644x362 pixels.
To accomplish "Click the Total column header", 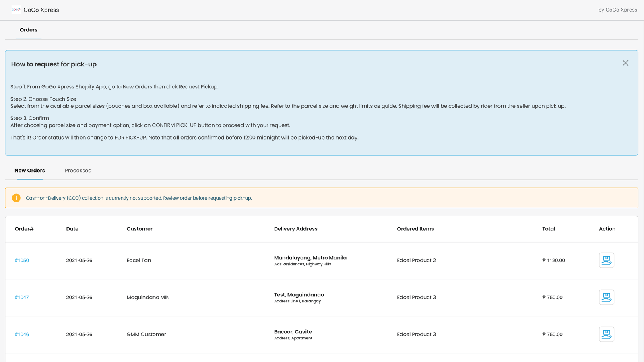I will [549, 229].
